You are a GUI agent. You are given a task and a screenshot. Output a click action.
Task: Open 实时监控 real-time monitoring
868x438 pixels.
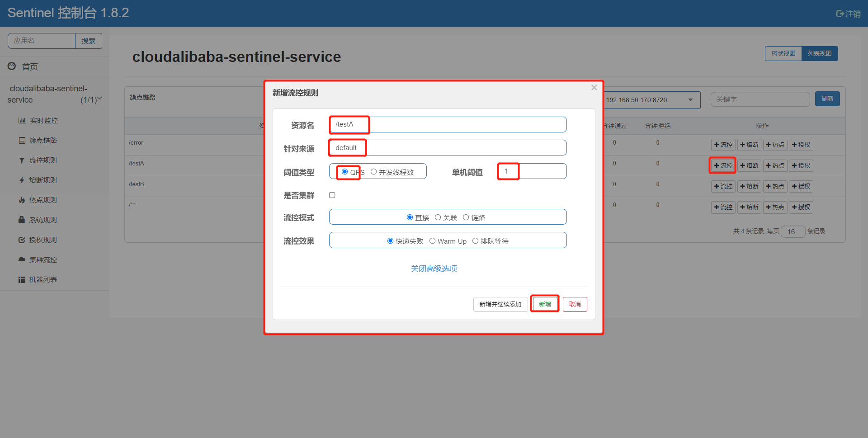[44, 121]
